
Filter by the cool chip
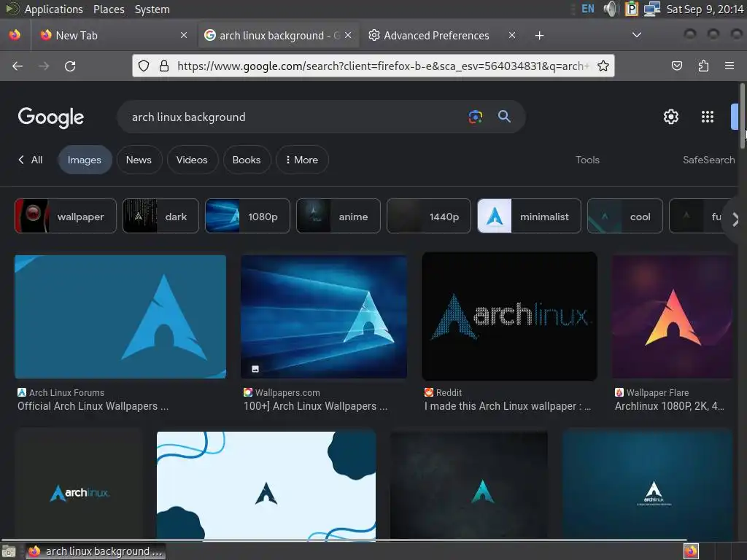point(624,216)
